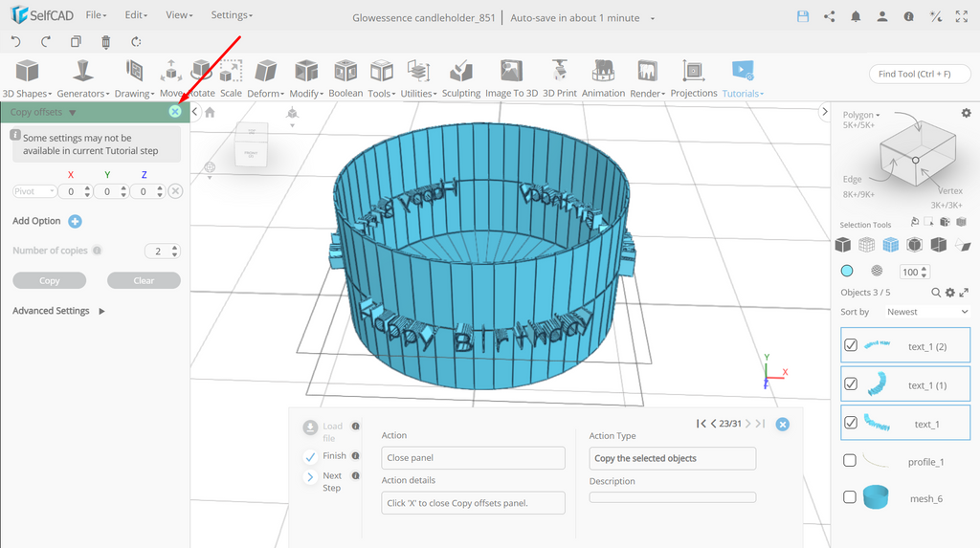Click the share project icon
The width and height of the screenshot is (980, 548).
click(x=830, y=17)
